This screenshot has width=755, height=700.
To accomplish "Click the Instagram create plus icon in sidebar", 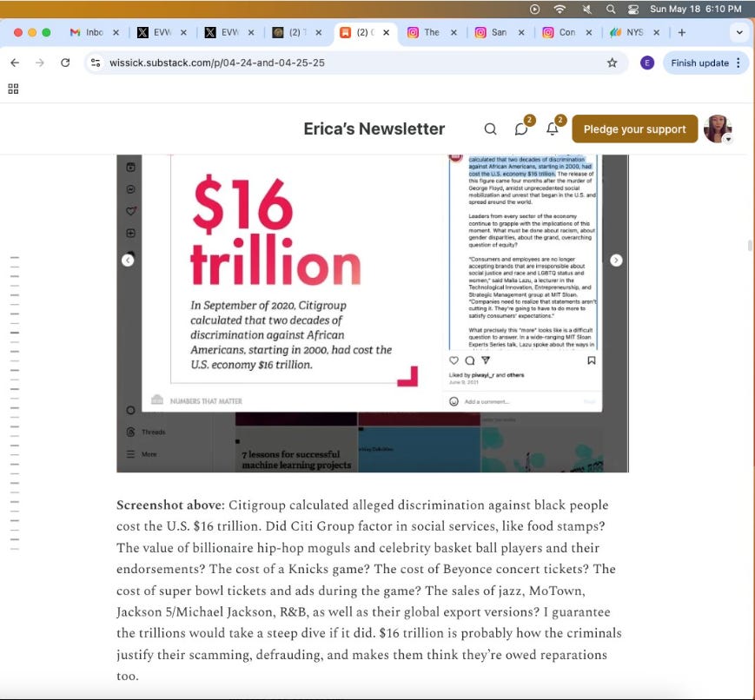I will (x=130, y=233).
